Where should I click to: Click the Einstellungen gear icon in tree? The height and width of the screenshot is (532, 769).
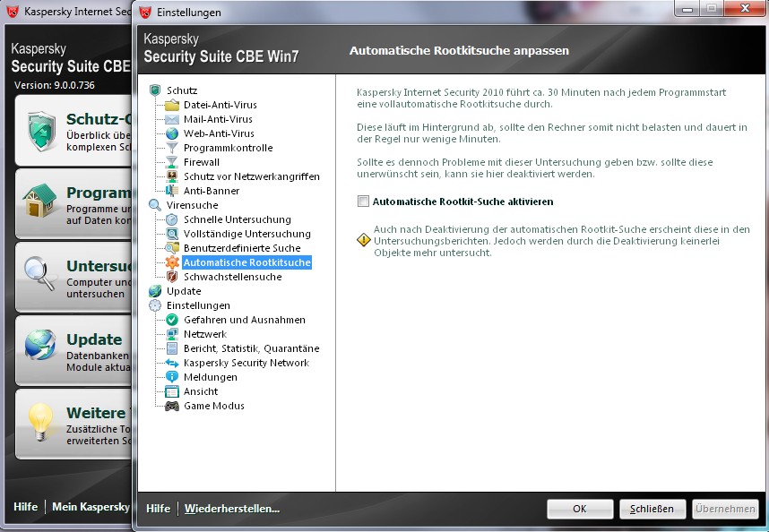[x=155, y=305]
